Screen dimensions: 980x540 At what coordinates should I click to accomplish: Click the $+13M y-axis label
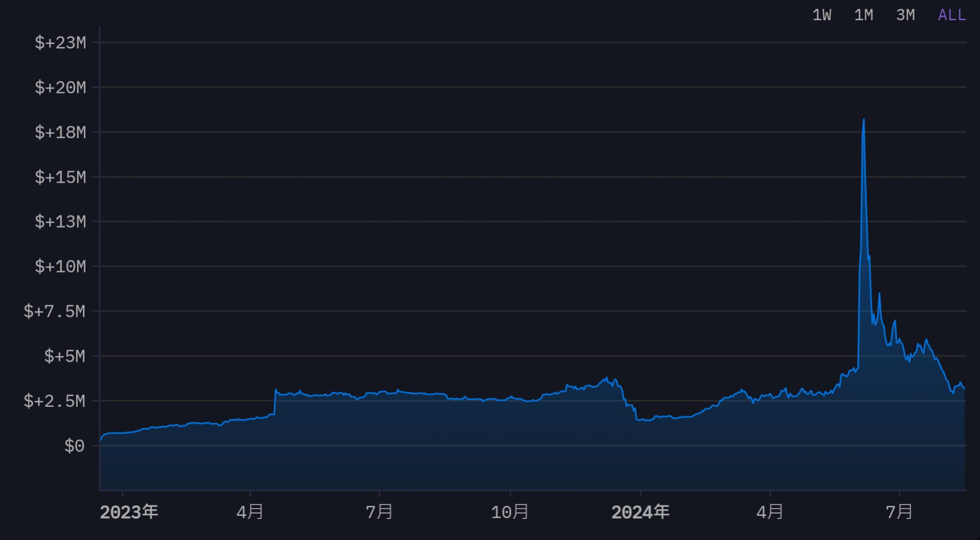(x=60, y=222)
